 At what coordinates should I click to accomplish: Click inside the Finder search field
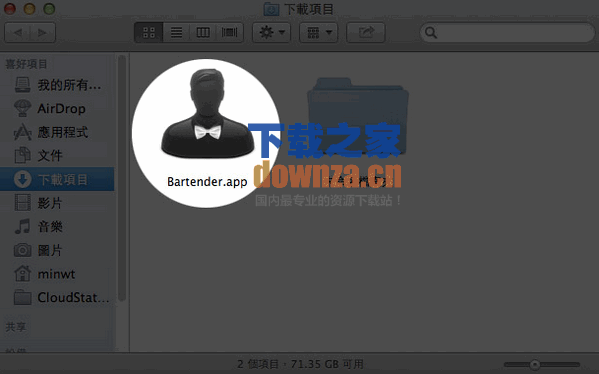(507, 32)
